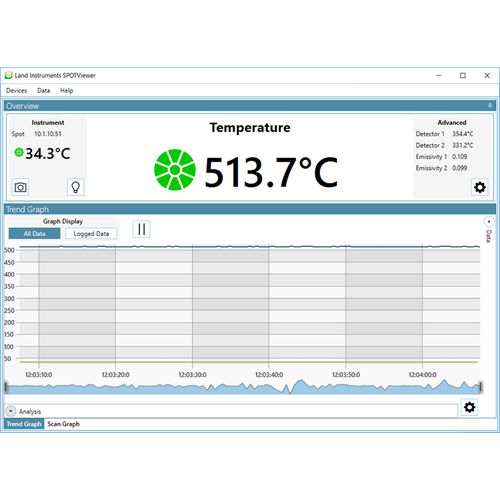500x500 pixels.
Task: Click the Trend Graph panel header
Action: 250,209
